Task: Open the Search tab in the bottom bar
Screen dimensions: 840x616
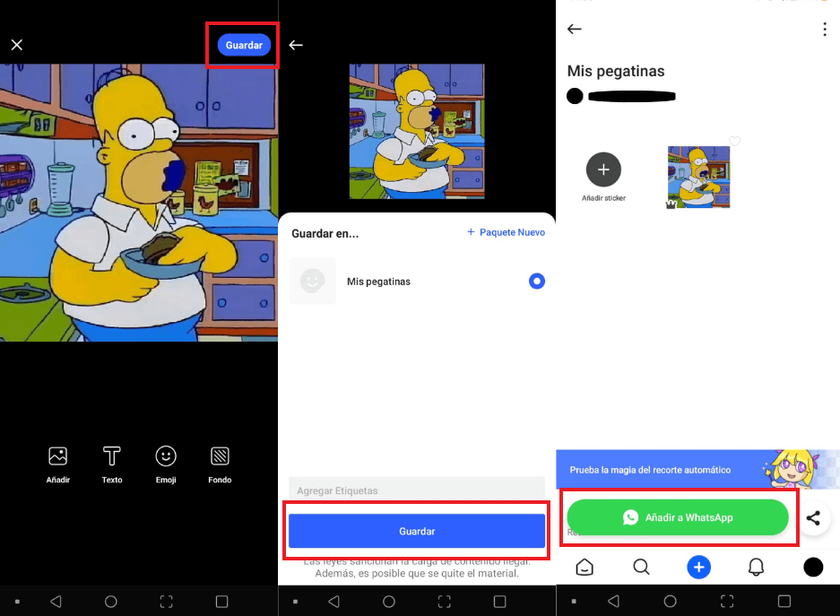Action: 641,567
